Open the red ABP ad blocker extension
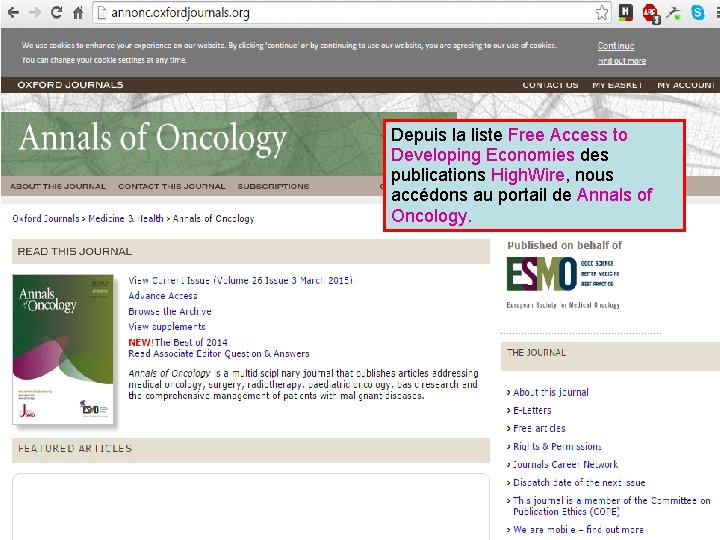 [651, 13]
